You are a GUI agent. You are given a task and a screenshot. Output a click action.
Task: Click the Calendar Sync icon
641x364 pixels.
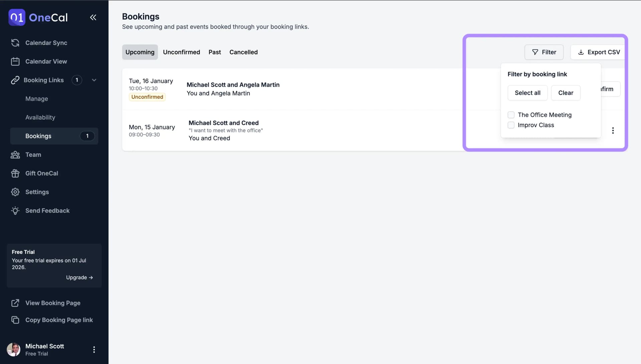coord(15,43)
